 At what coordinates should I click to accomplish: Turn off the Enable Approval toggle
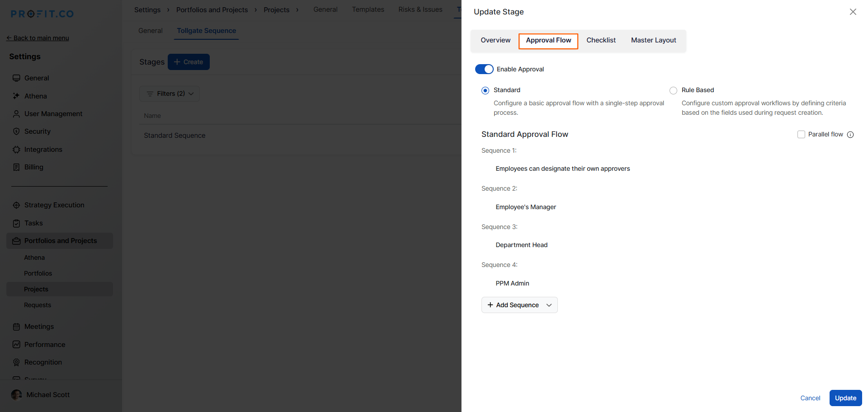tap(484, 69)
